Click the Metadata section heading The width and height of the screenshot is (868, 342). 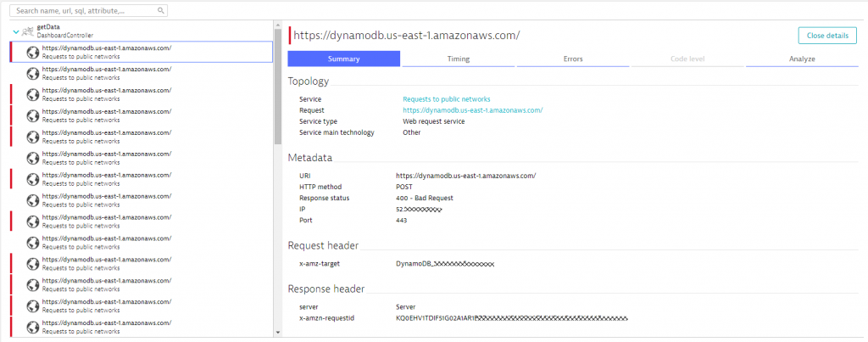coord(310,158)
